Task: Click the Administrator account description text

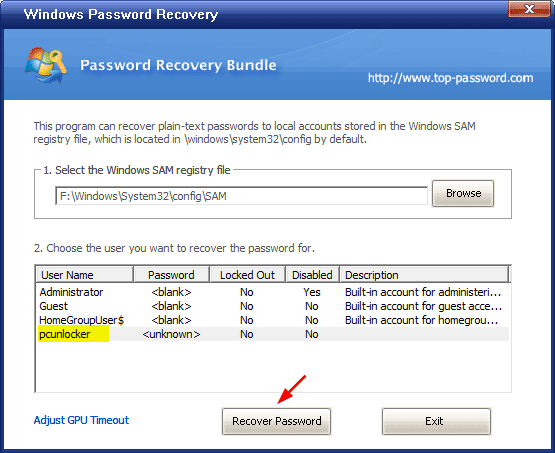Action: [423, 292]
